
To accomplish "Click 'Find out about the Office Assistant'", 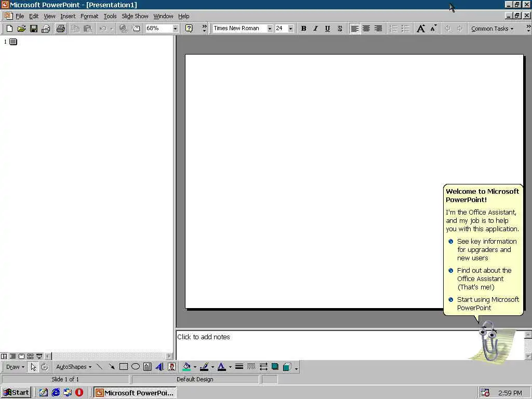I will coord(480,278).
